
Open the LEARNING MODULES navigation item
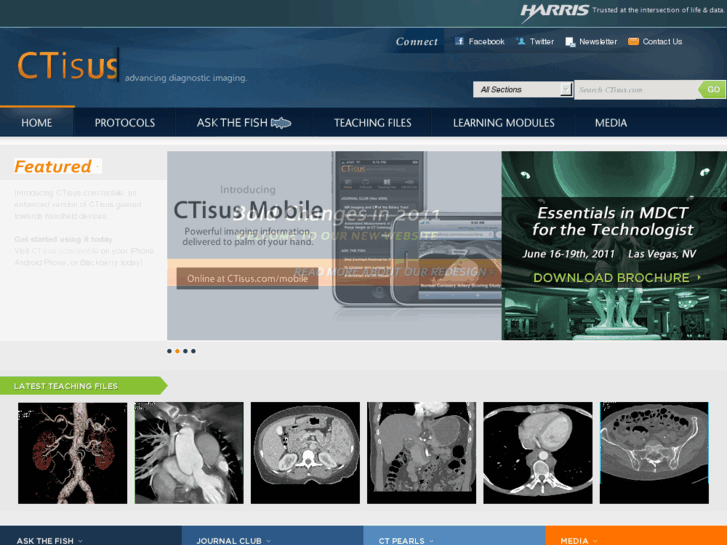pyautogui.click(x=504, y=122)
